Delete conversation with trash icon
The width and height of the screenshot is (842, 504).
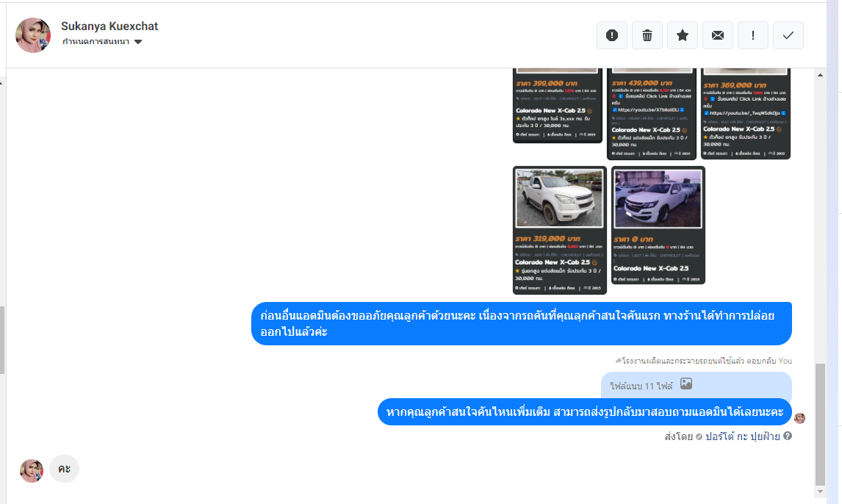647,35
